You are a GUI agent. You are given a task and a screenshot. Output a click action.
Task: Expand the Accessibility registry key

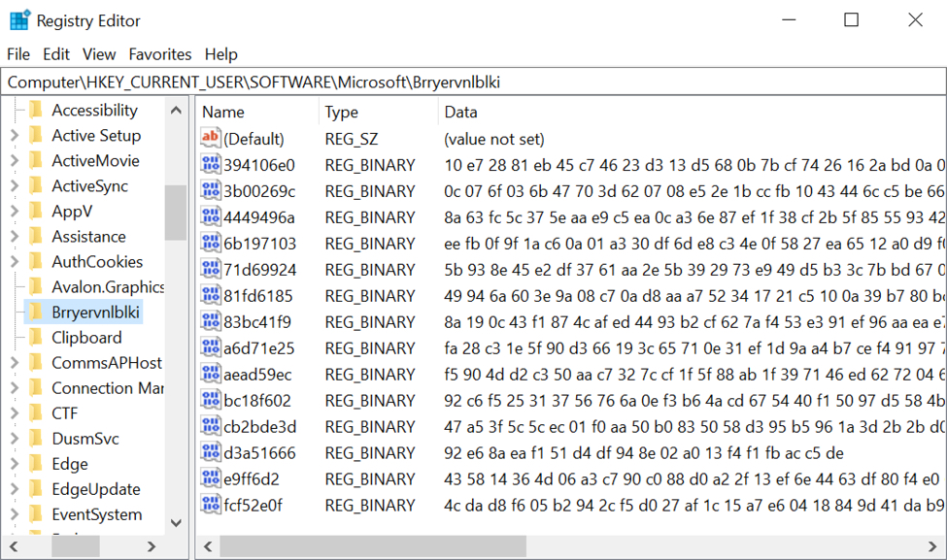[15, 111]
